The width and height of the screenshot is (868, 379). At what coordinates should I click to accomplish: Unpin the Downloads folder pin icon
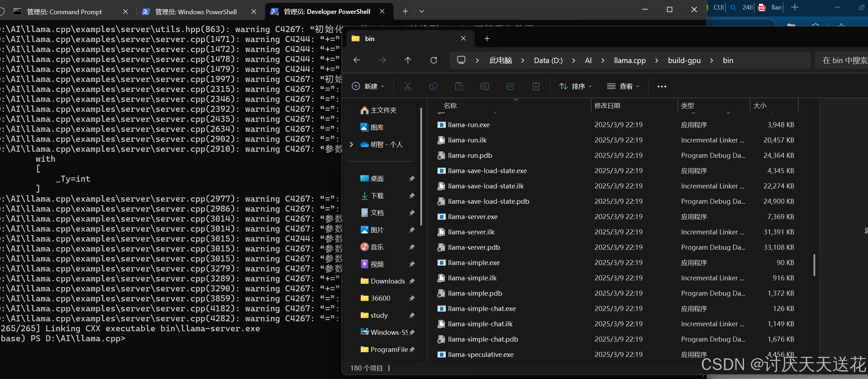[x=412, y=281]
